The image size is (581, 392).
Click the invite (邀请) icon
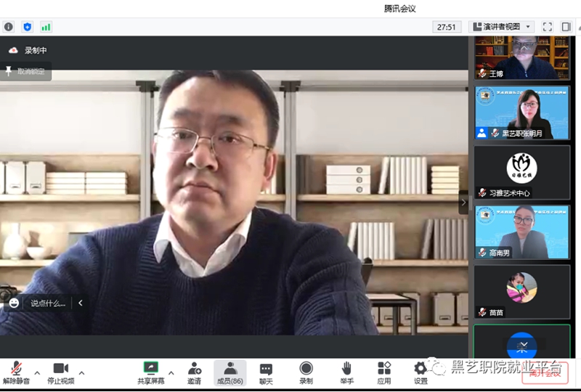[194, 372]
